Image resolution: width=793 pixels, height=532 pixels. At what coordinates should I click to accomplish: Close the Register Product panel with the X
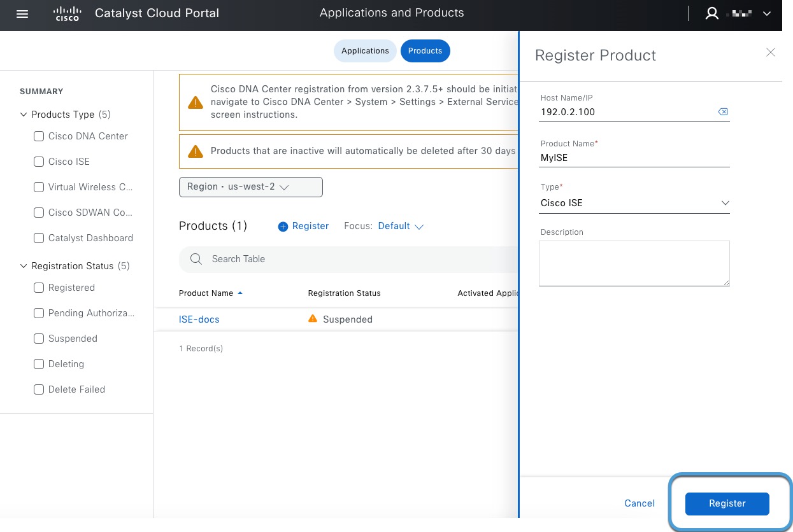771,52
